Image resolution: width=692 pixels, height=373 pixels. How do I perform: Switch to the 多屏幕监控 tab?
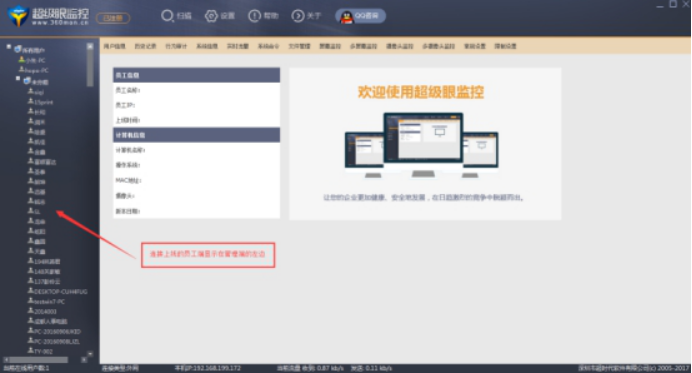click(364, 46)
